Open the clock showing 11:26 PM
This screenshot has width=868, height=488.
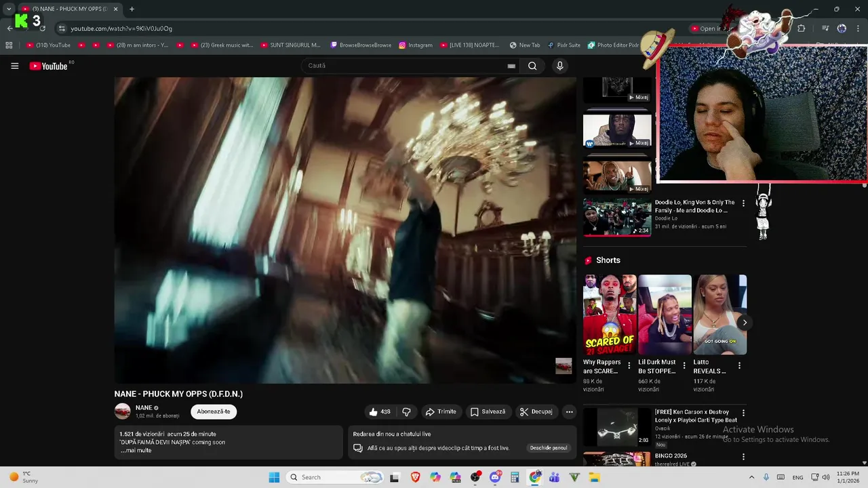click(x=848, y=477)
